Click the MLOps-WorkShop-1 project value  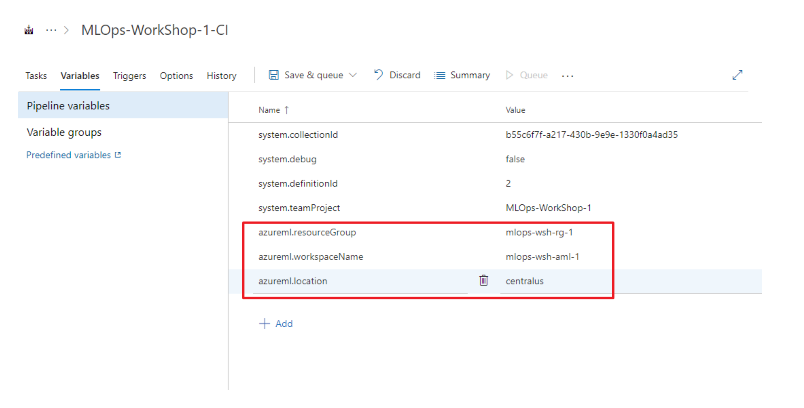click(x=548, y=208)
